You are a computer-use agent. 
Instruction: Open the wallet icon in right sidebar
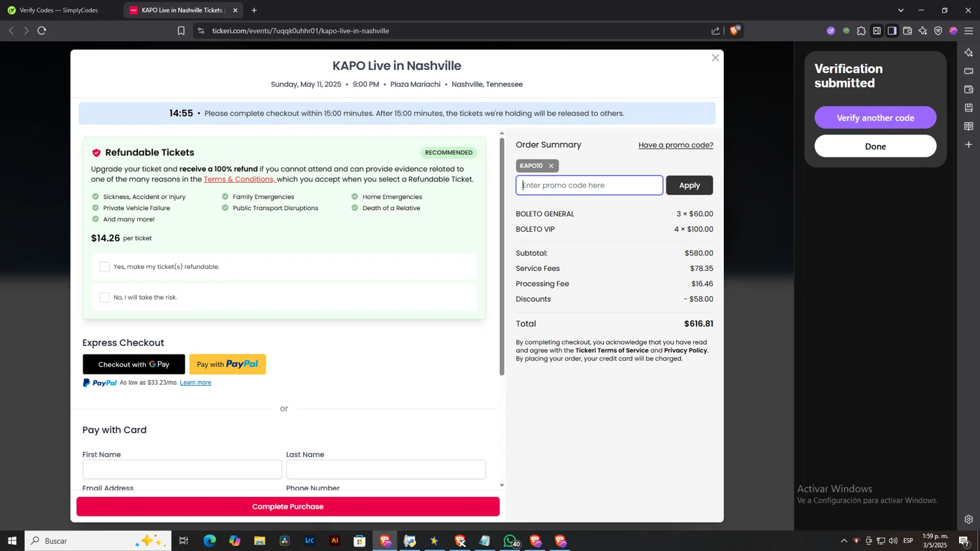coord(969,89)
